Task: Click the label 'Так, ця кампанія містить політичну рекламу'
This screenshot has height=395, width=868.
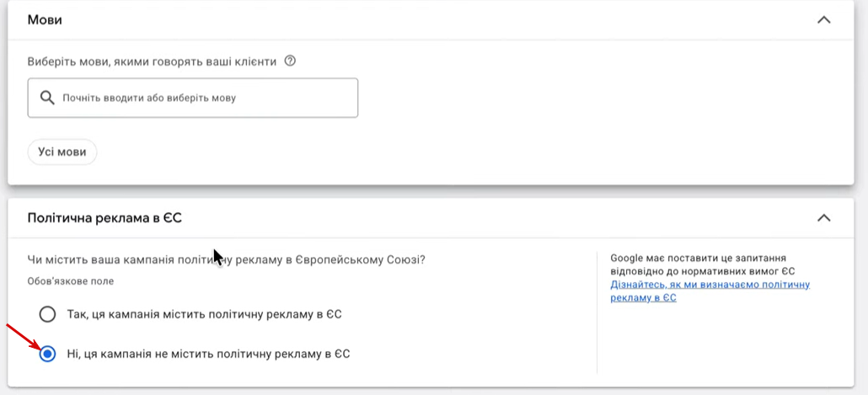Action: [204, 314]
